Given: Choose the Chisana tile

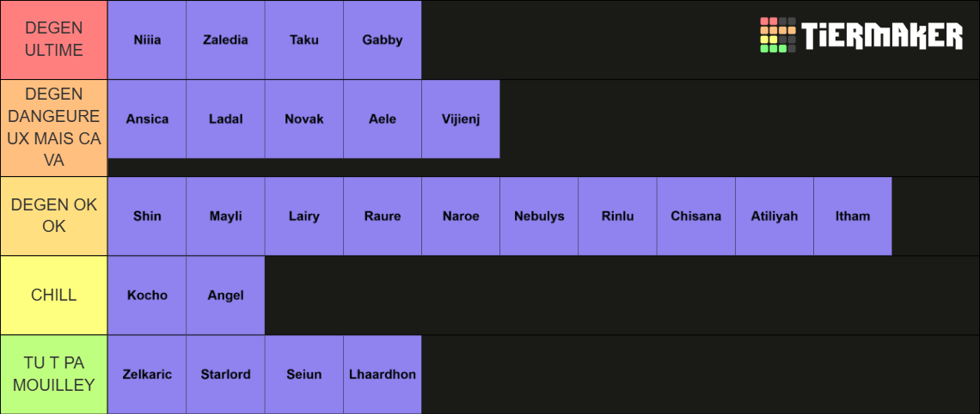Looking at the screenshot, I should point(695,216).
